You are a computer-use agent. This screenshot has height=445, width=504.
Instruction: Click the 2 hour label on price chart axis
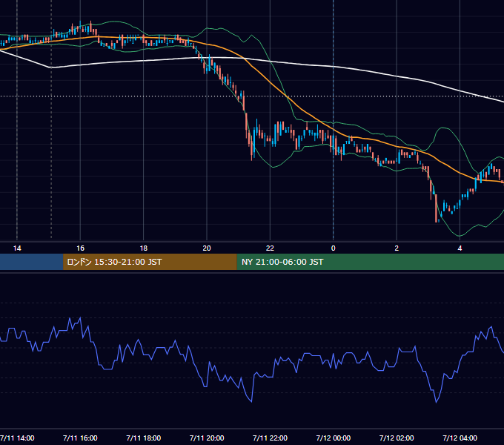(397, 248)
